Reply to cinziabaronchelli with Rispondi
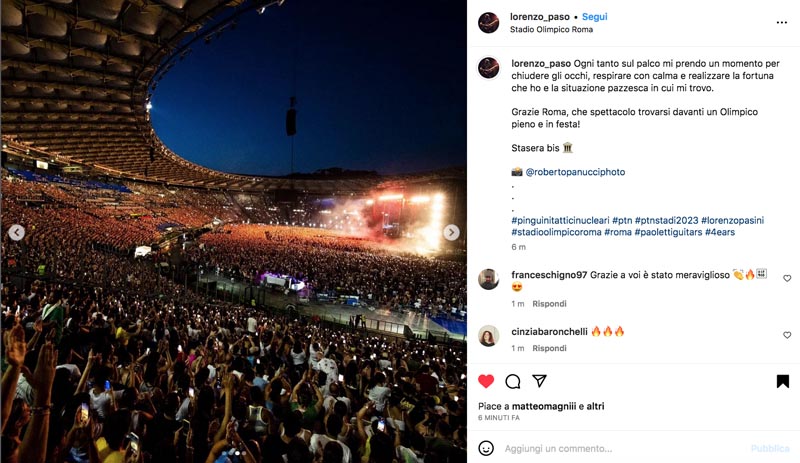 [x=549, y=348]
